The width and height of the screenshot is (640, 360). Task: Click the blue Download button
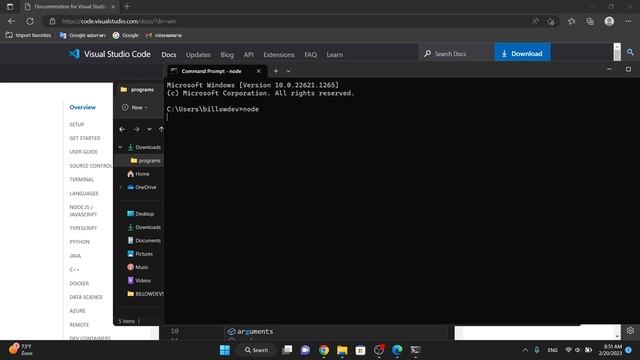[522, 53]
